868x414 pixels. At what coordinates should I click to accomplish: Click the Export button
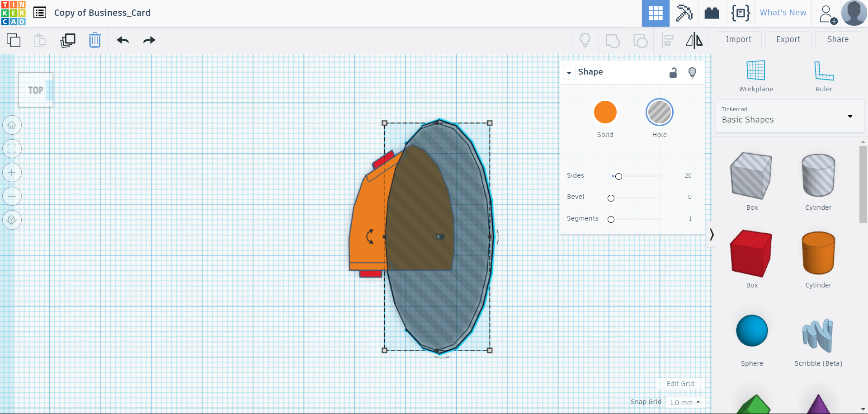pos(788,40)
